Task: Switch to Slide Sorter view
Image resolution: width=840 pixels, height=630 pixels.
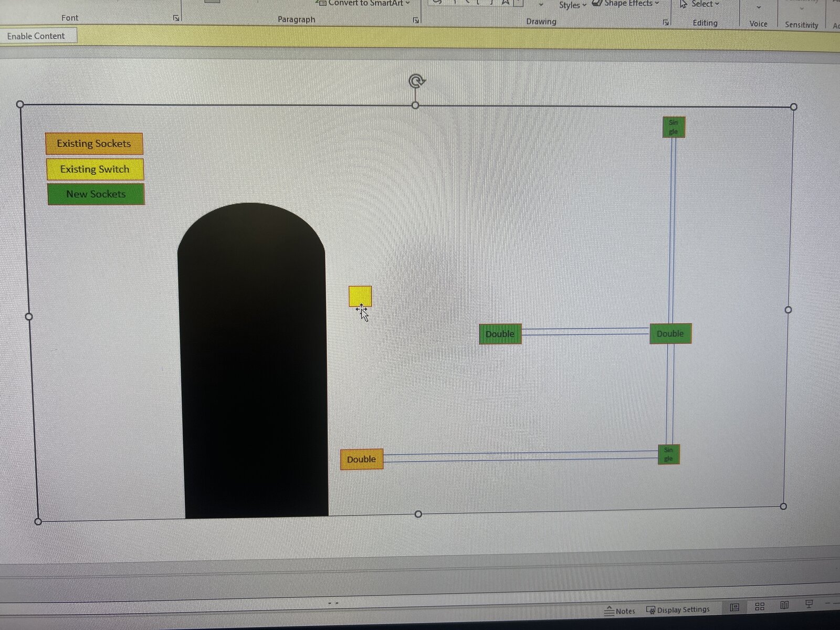Action: coord(760,606)
